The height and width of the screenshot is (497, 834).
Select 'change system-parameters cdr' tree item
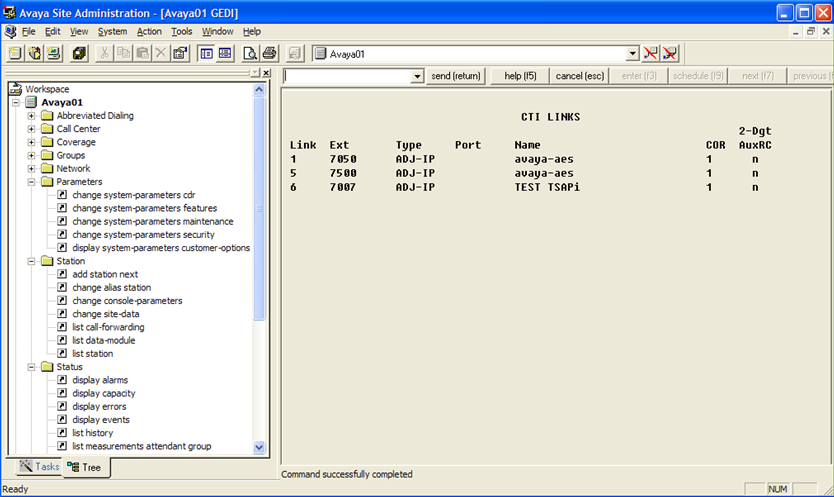click(134, 195)
